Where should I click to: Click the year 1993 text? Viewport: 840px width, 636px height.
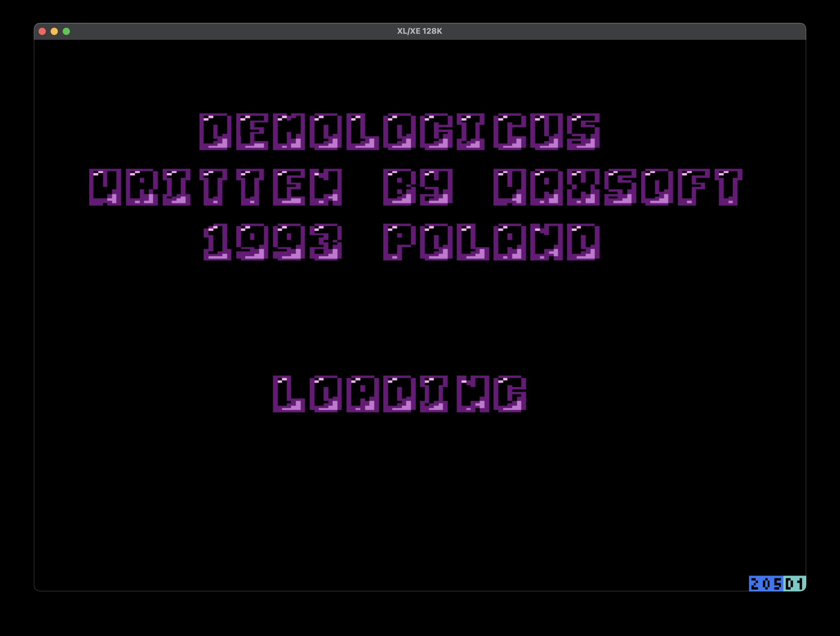click(272, 242)
